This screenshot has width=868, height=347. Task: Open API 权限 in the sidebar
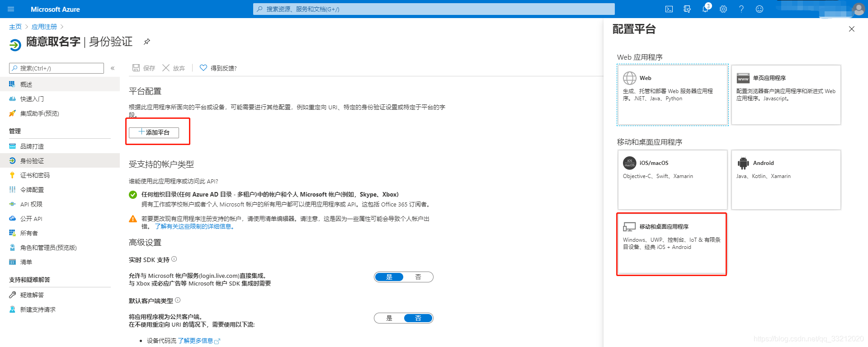coord(31,204)
